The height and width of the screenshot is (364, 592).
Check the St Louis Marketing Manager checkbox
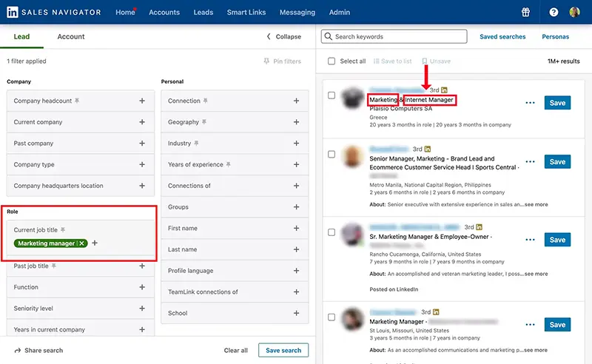point(332,317)
